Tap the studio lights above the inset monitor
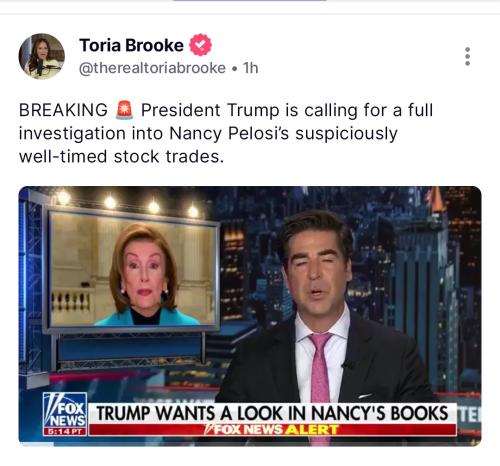The image size is (500, 466). pos(128,201)
